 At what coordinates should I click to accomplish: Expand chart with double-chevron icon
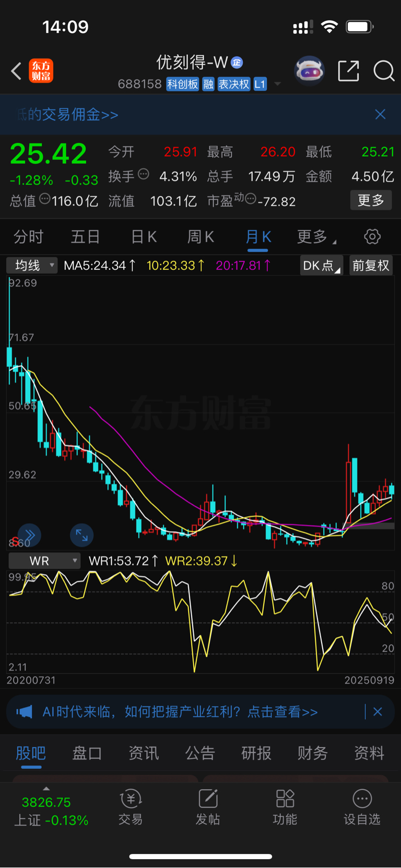click(29, 535)
